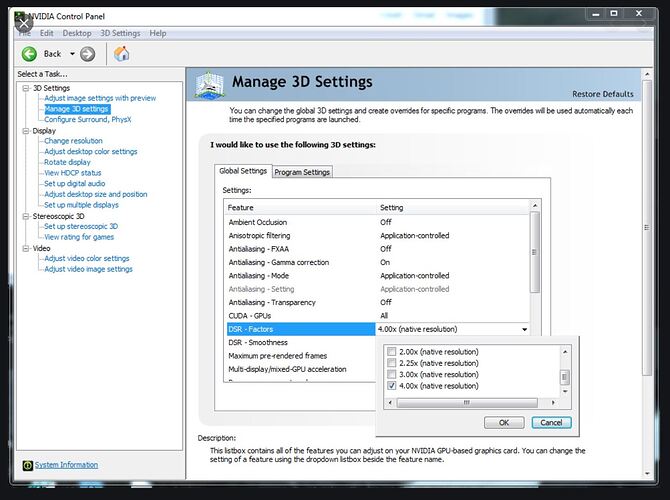Select the DSR - Smoothness row
The image size is (670, 500).
pyautogui.click(x=301, y=342)
